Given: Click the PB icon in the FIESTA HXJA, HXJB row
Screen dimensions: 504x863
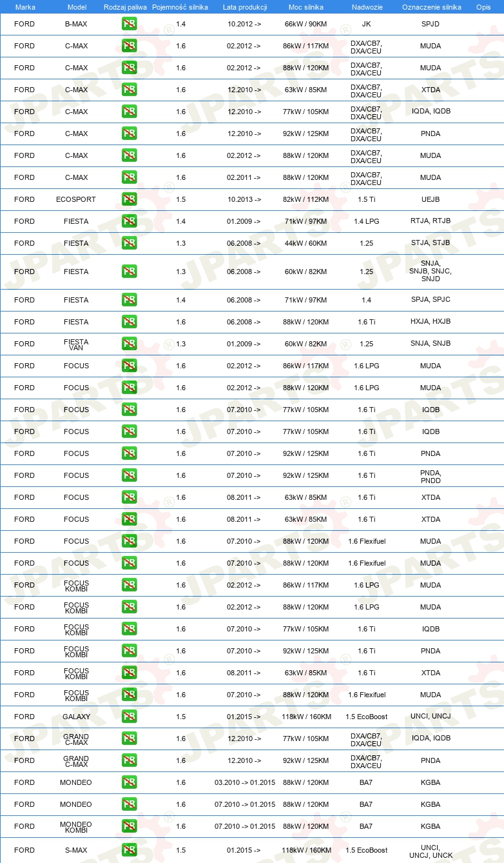Looking at the screenshot, I should point(130,322).
